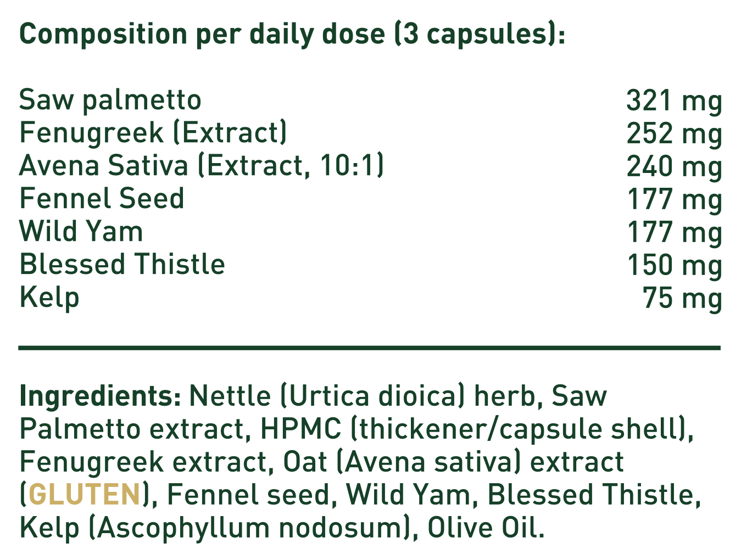Select the Nettle (Urtica dioica) herb text
Screen dimensions: 741x560
363,396
